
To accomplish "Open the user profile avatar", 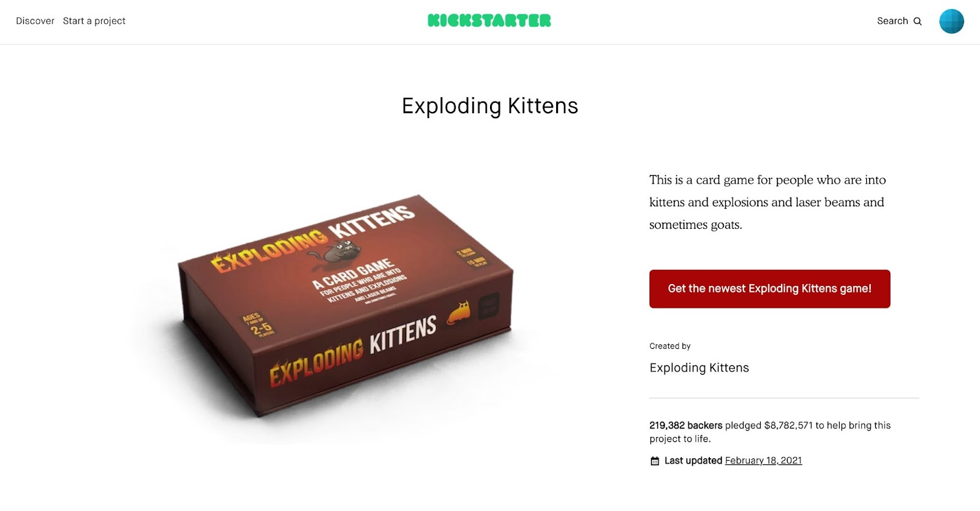I will (x=951, y=21).
